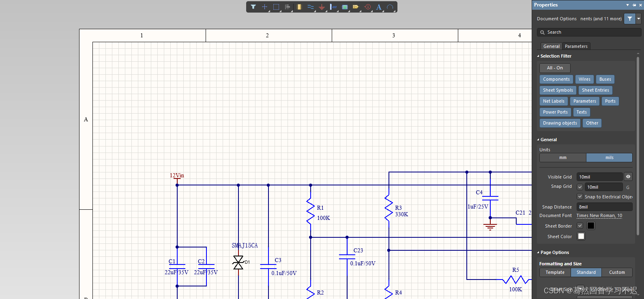
Task: Select the Place Wire tool
Action: [x=310, y=7]
